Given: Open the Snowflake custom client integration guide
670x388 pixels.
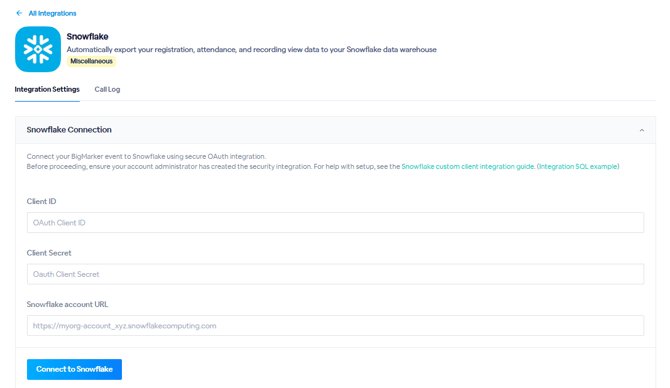Looking at the screenshot, I should [468, 166].
